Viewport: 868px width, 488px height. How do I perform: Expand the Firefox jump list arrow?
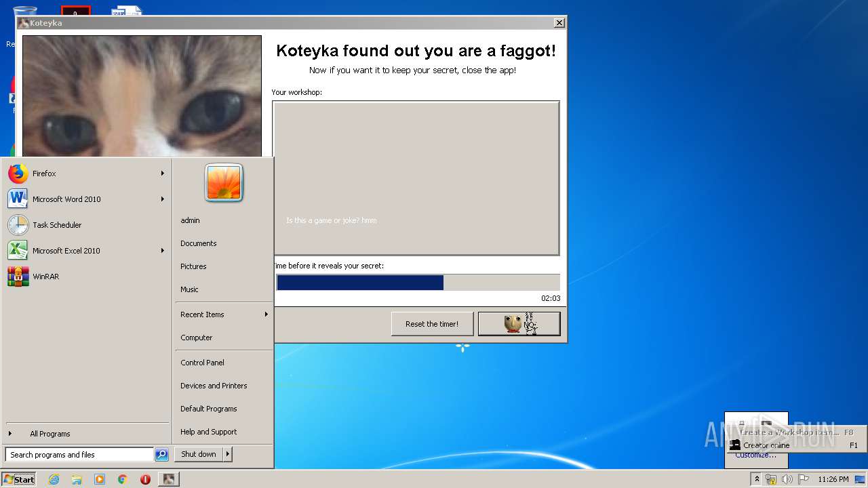tap(163, 174)
